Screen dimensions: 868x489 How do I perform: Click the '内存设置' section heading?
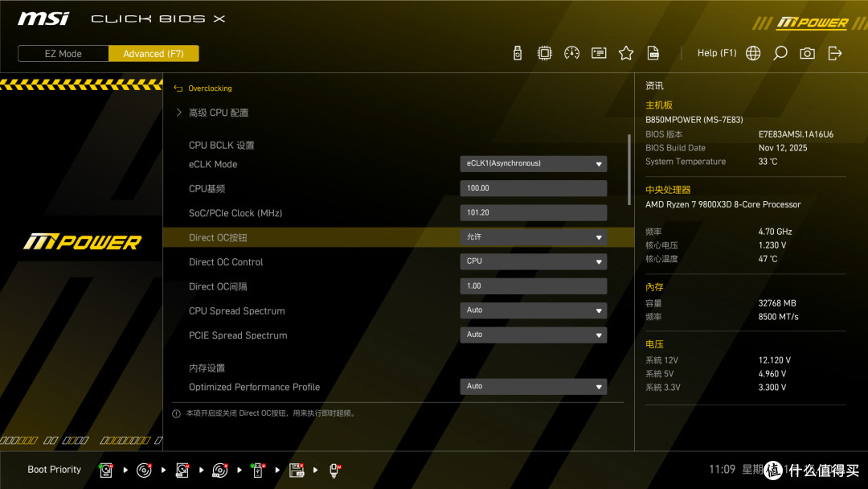click(207, 368)
